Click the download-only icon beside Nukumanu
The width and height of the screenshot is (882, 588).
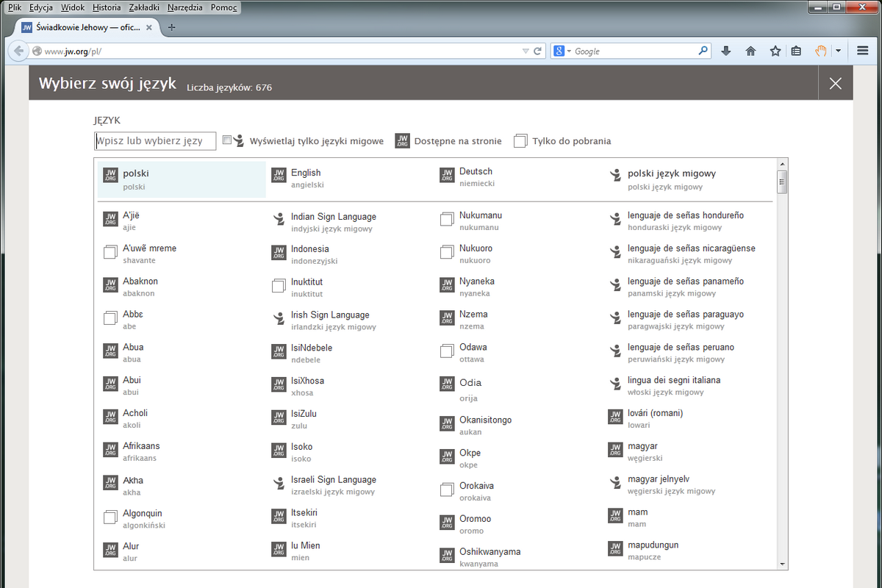coord(447,219)
